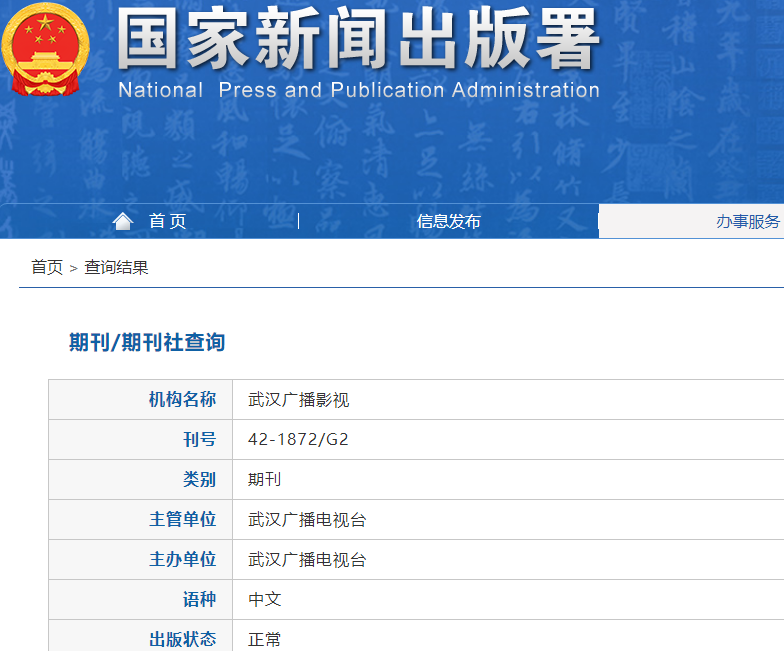
Task: Click the 期刊/期刊社查询 section heading
Action: point(147,342)
